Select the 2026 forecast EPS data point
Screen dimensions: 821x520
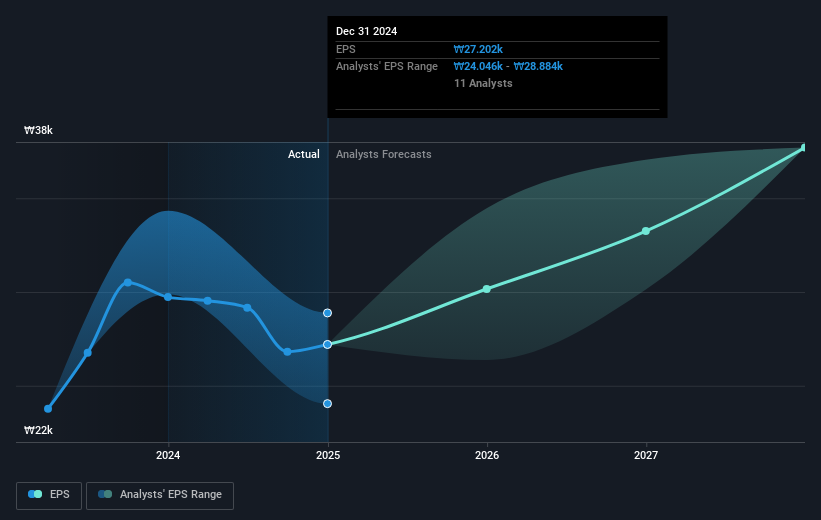pyautogui.click(x=486, y=289)
